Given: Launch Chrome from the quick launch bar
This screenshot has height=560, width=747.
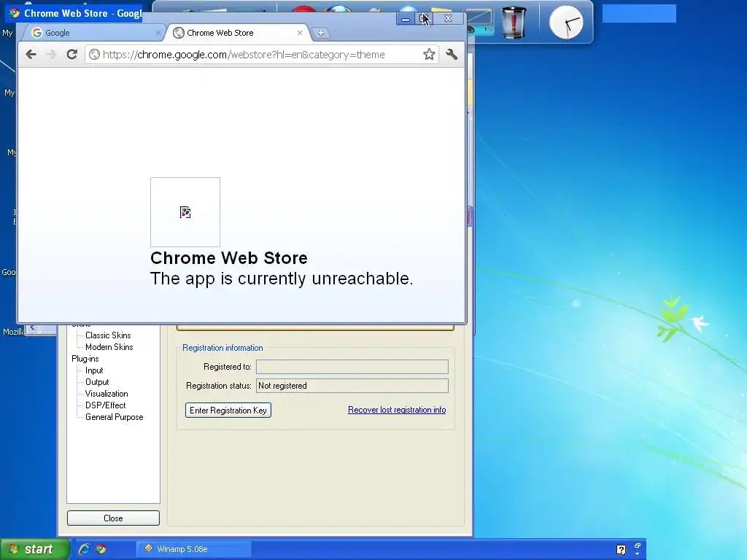Looking at the screenshot, I should pos(101,549).
